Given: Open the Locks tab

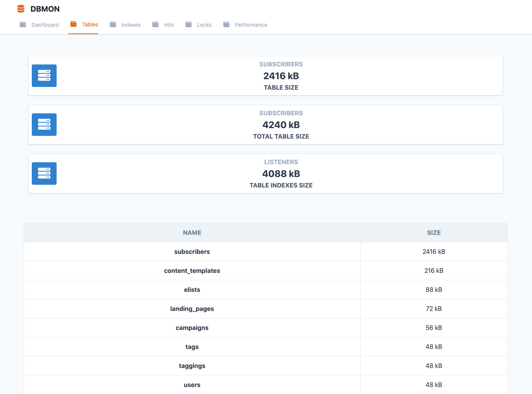Looking at the screenshot, I should tap(204, 24).
